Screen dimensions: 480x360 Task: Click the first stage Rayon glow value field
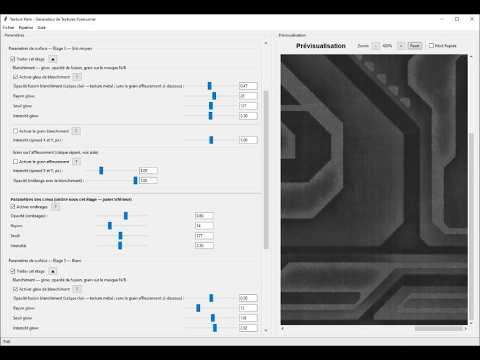point(248,96)
